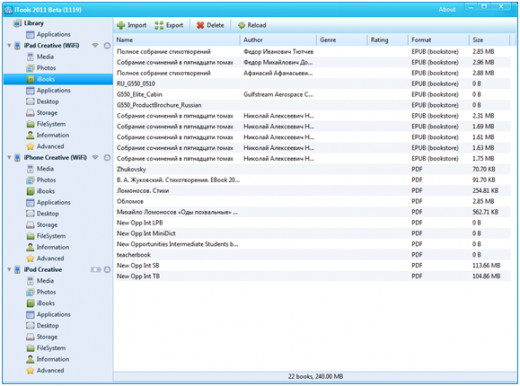Viewport: 520px width, 386px height.
Task: Click the 562.71 KB size cell
Action: [x=485, y=212]
